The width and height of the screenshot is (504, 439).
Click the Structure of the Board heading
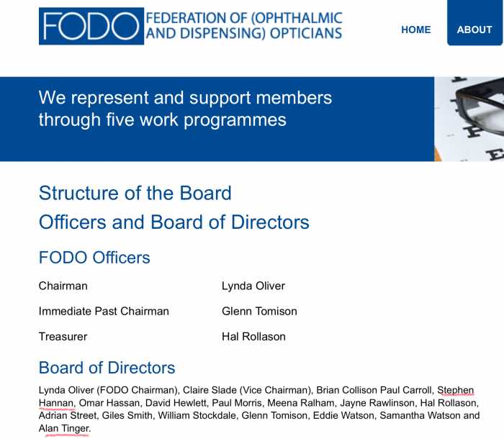135,193
